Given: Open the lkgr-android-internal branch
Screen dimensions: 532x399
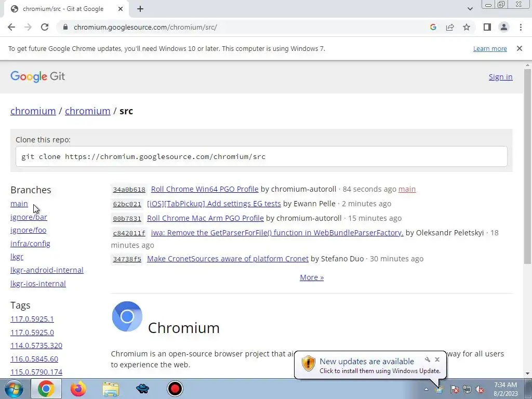Looking at the screenshot, I should pyautogui.click(x=47, y=270).
